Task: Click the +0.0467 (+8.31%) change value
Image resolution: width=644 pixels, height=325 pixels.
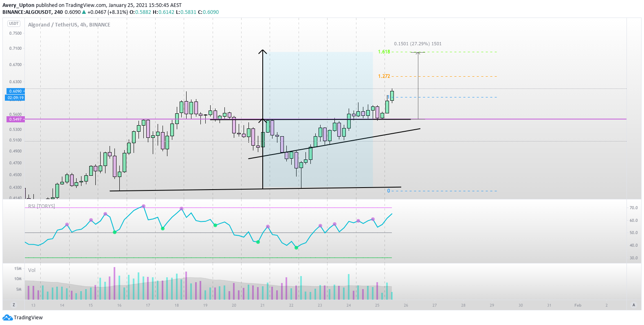Action: click(x=108, y=12)
